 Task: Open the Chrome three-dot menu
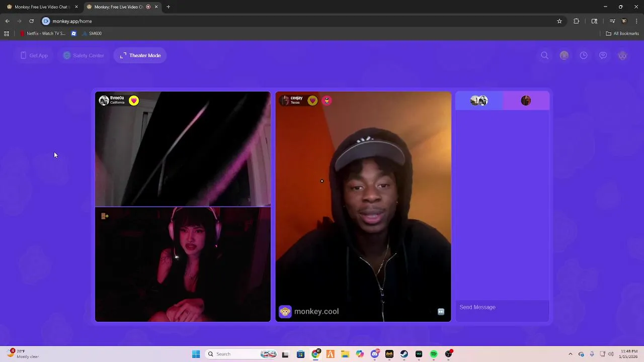[637, 21]
